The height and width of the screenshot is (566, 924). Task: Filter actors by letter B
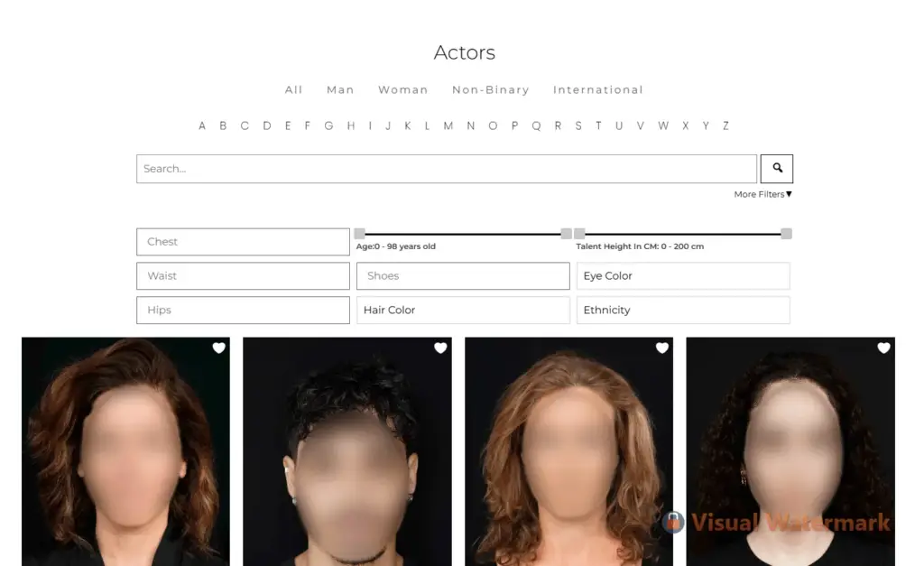pyautogui.click(x=223, y=125)
